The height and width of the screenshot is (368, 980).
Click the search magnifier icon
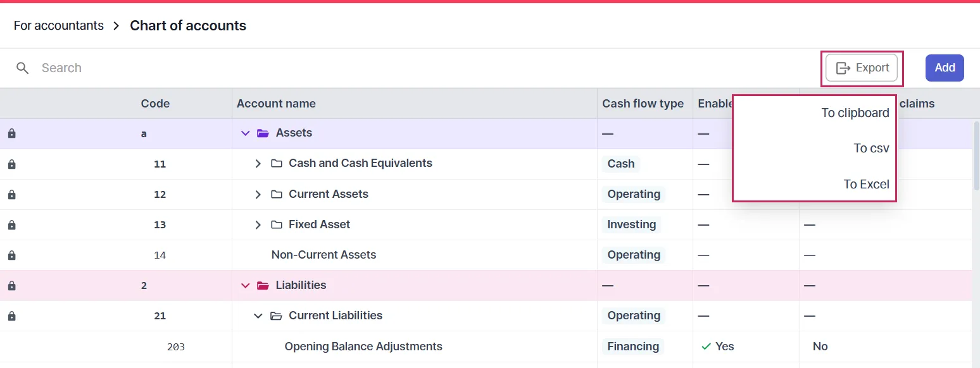23,68
